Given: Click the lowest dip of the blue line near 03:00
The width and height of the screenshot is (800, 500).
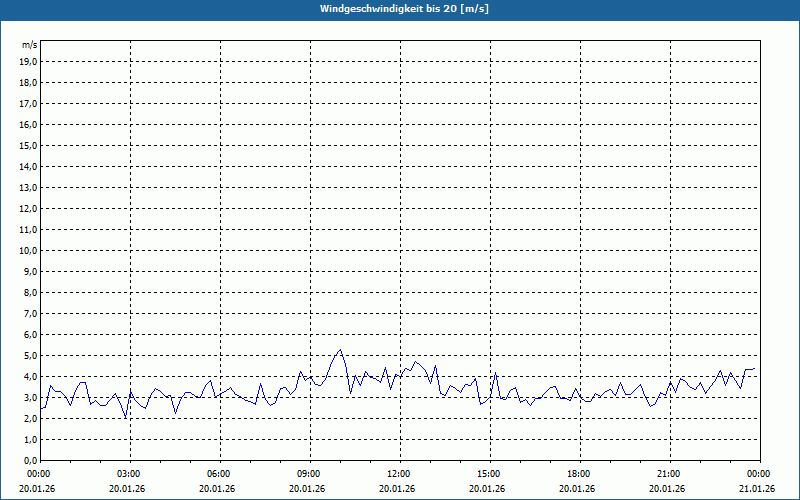Looking at the screenshot, I should click(125, 417).
